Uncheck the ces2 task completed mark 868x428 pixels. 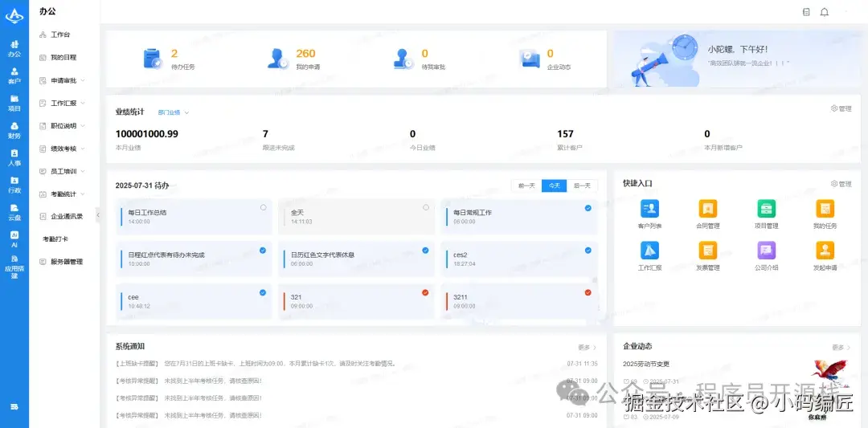(588, 250)
